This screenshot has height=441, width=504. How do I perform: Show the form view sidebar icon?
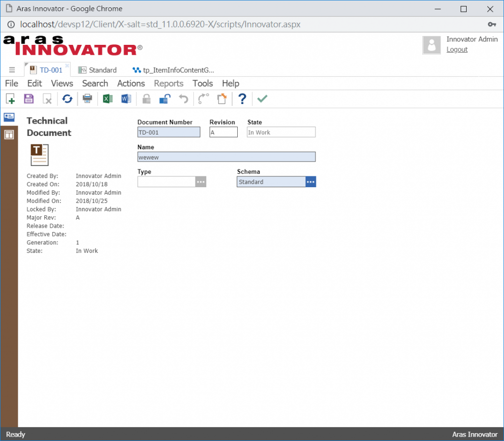pyautogui.click(x=9, y=117)
